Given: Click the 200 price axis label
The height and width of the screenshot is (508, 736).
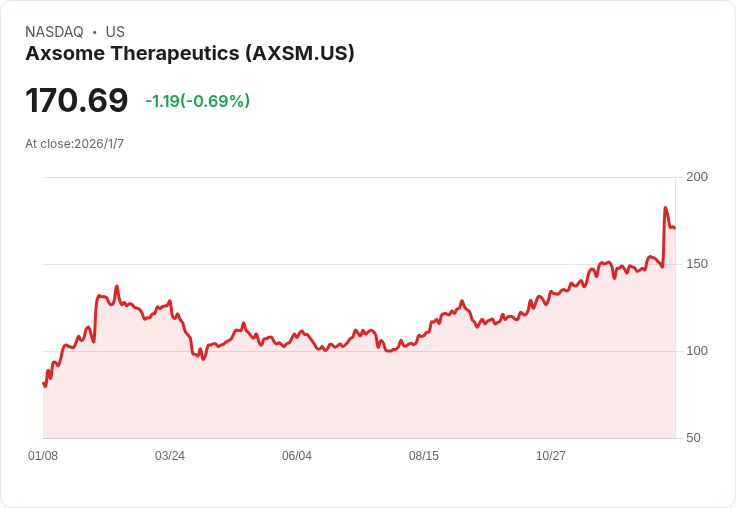Looking at the screenshot, I should pyautogui.click(x=697, y=177).
